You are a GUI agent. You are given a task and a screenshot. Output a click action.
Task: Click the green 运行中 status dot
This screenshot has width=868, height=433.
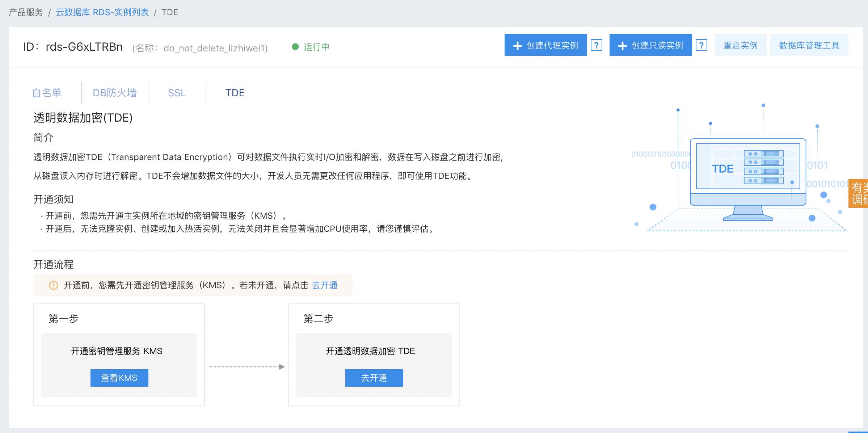(295, 47)
